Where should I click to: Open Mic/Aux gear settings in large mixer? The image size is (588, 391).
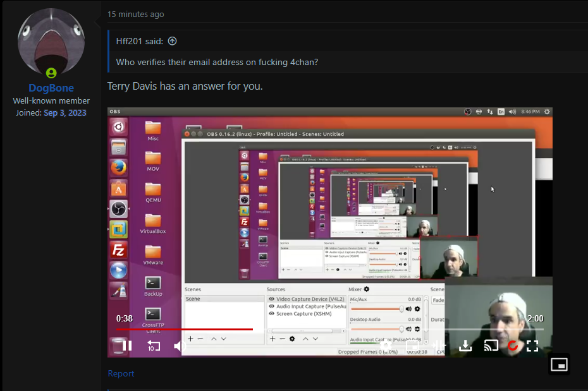pos(417,309)
